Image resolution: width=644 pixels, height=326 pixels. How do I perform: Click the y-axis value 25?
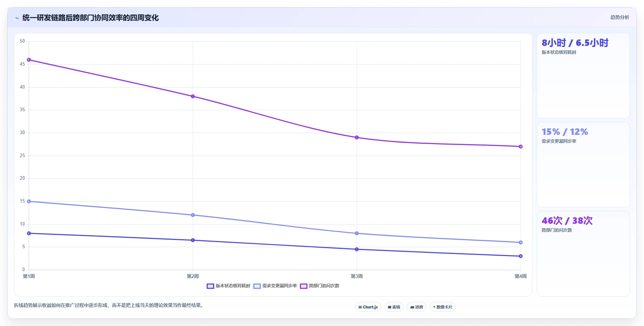pos(22,156)
